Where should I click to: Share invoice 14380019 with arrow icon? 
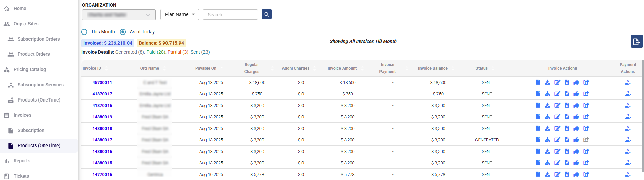(x=586, y=117)
